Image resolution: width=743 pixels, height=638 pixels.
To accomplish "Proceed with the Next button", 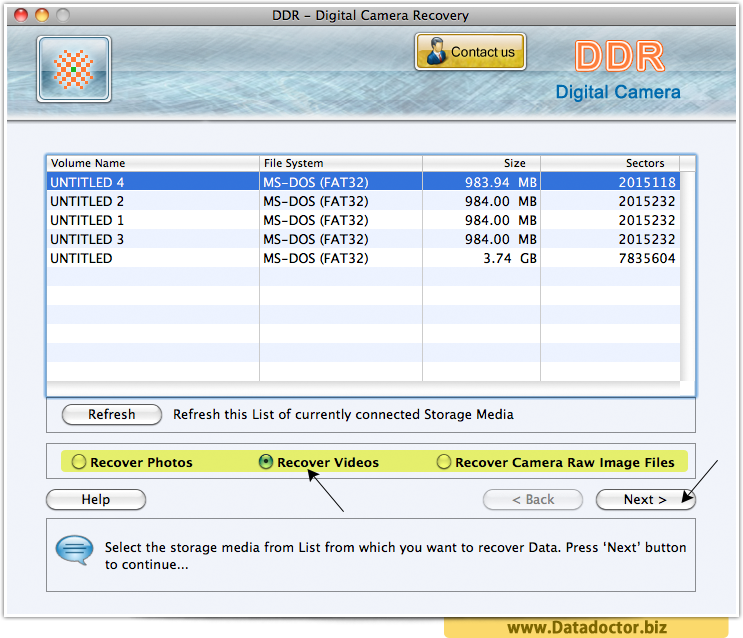I will pos(645,500).
